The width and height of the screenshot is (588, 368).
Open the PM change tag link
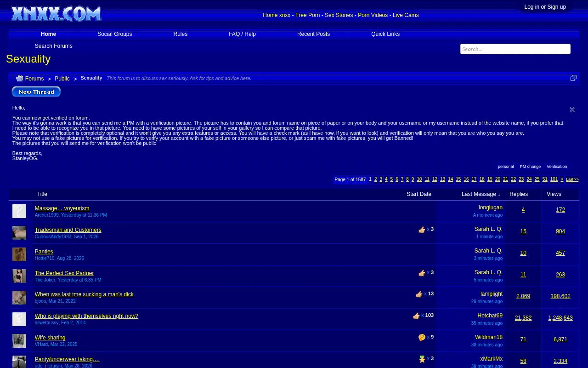530,167
